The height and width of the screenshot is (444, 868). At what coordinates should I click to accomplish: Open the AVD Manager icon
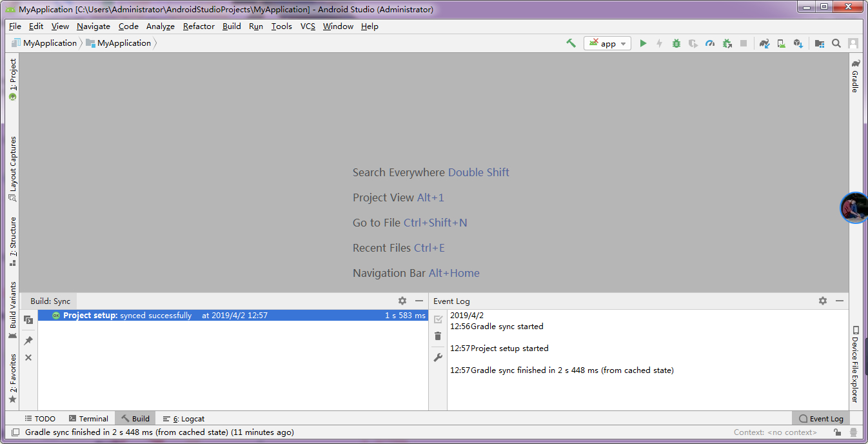coord(781,43)
